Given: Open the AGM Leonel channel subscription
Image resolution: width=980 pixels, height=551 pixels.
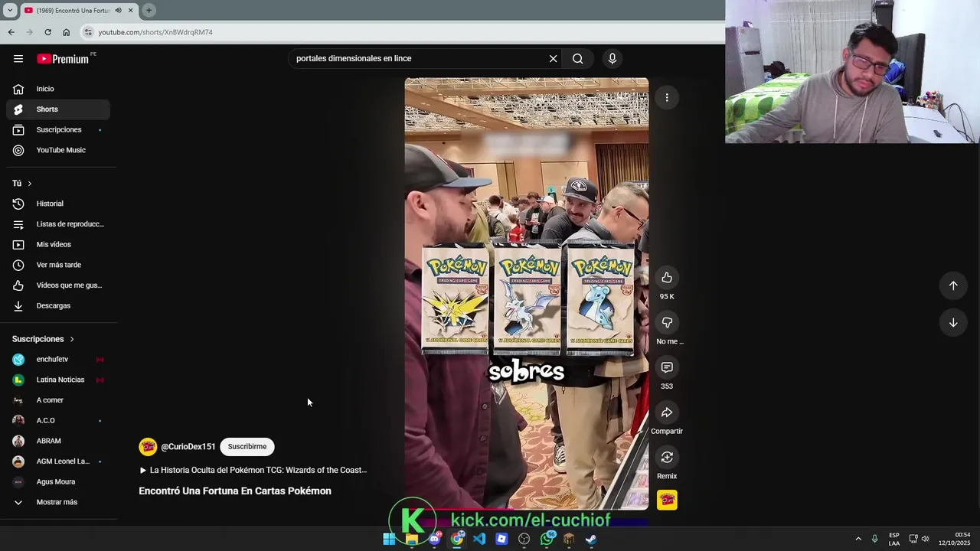Looking at the screenshot, I should pos(58,461).
